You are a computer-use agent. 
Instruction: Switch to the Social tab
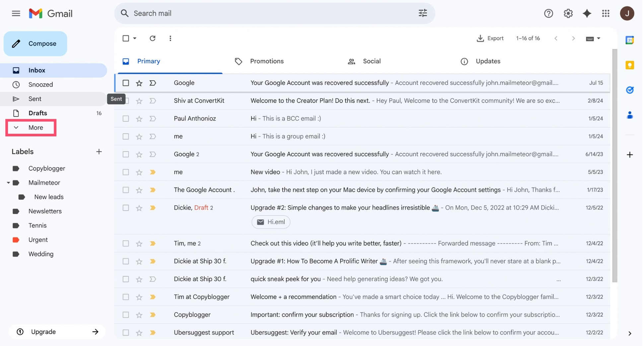point(371,61)
